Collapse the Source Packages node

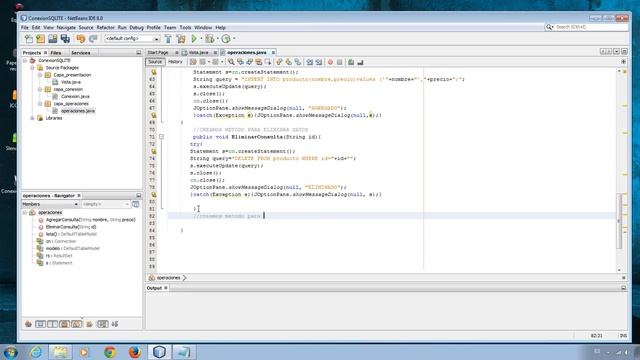[33, 68]
